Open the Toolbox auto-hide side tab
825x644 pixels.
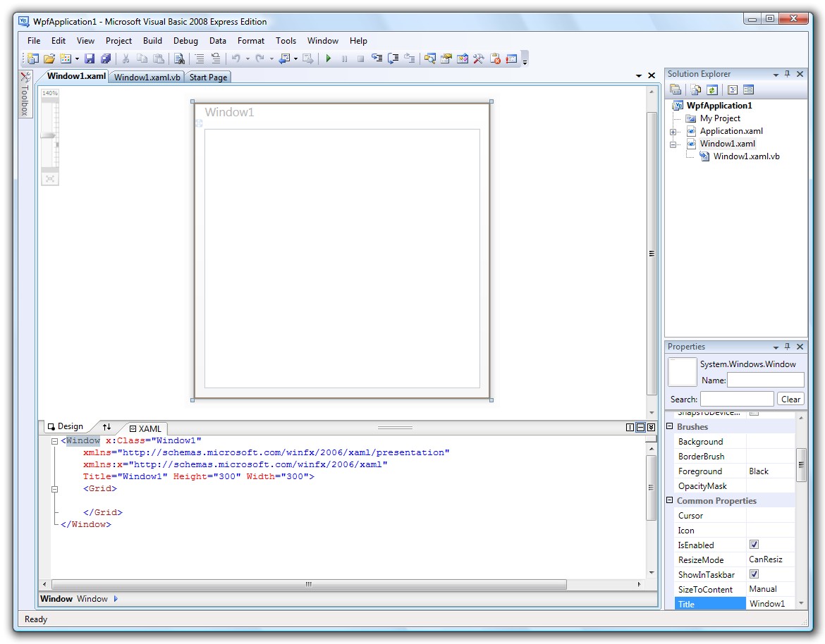coord(25,94)
